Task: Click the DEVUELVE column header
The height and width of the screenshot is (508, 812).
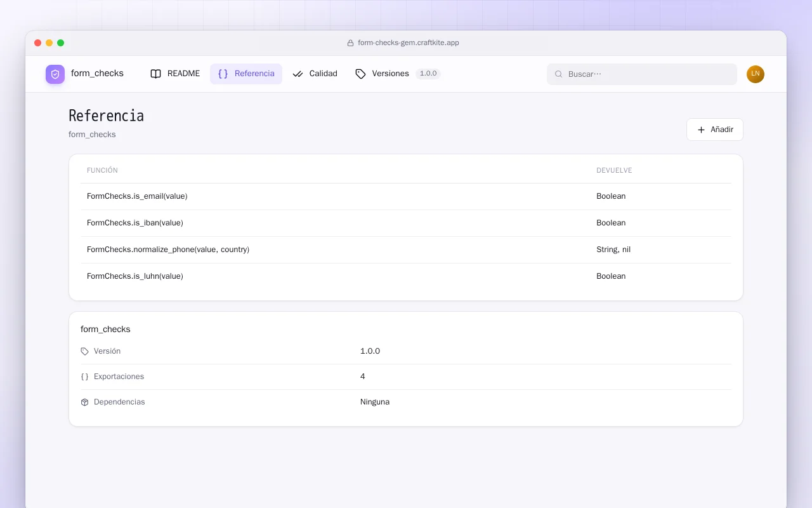Action: coord(614,170)
